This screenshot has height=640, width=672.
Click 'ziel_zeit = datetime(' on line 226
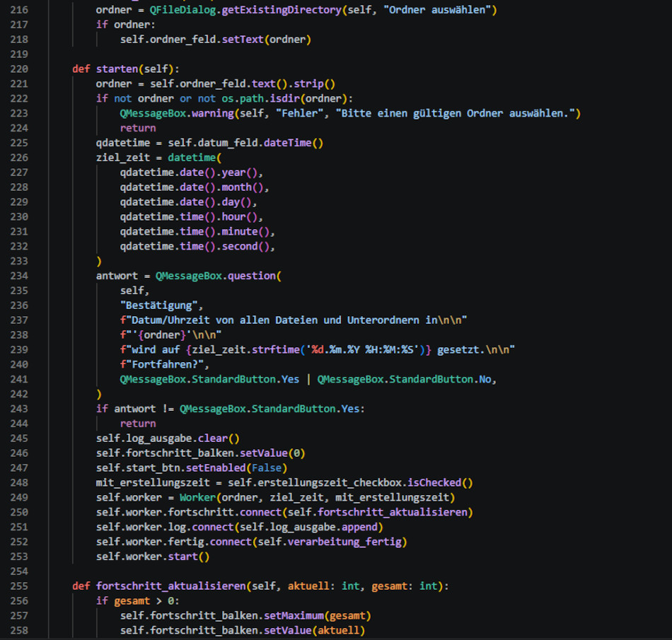[x=159, y=158]
